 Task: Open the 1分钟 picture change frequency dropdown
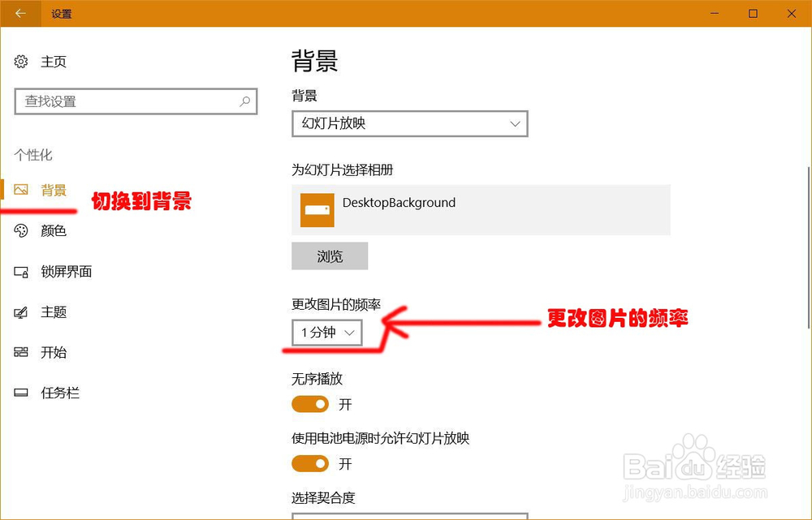click(326, 333)
